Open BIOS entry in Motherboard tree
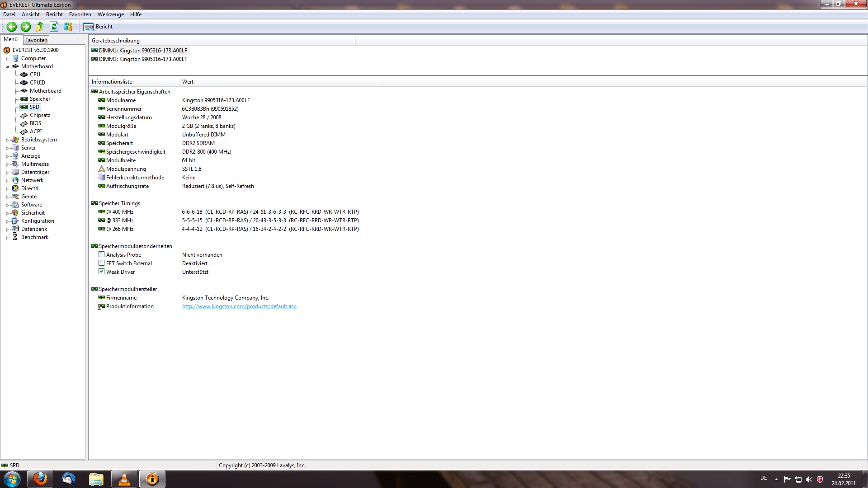 35,123
